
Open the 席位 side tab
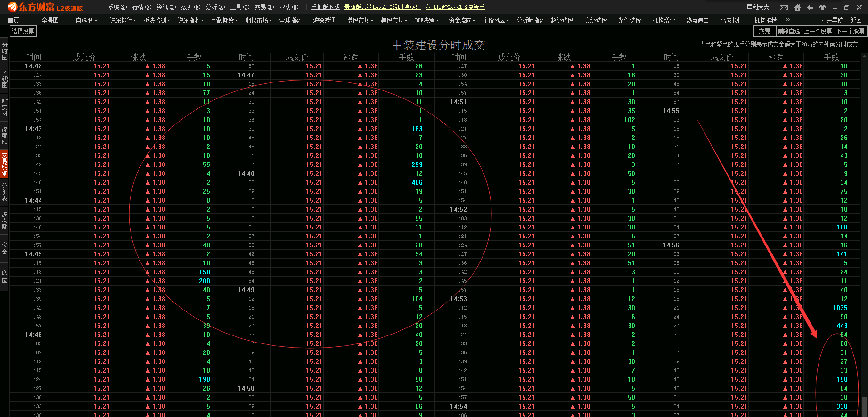coord(5,277)
